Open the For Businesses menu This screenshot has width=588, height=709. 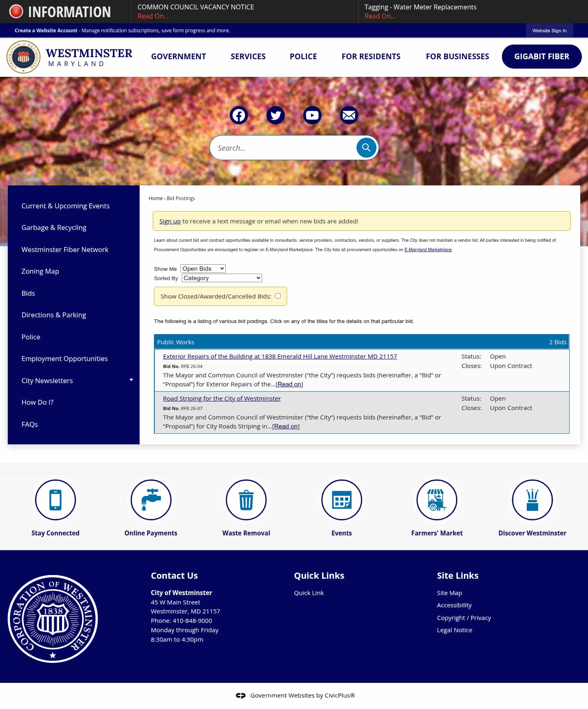click(x=457, y=56)
